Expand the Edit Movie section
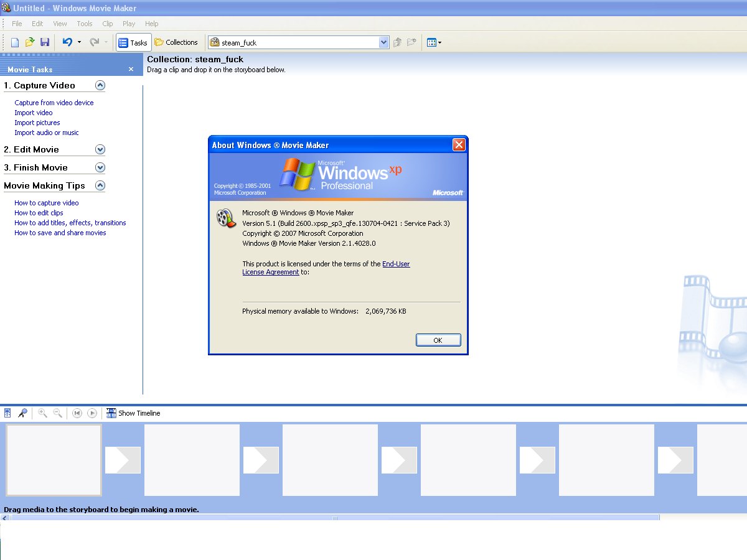 100,149
